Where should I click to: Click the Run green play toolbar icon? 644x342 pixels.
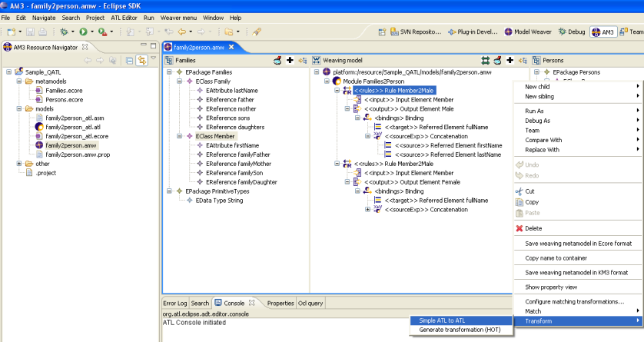pos(83,32)
